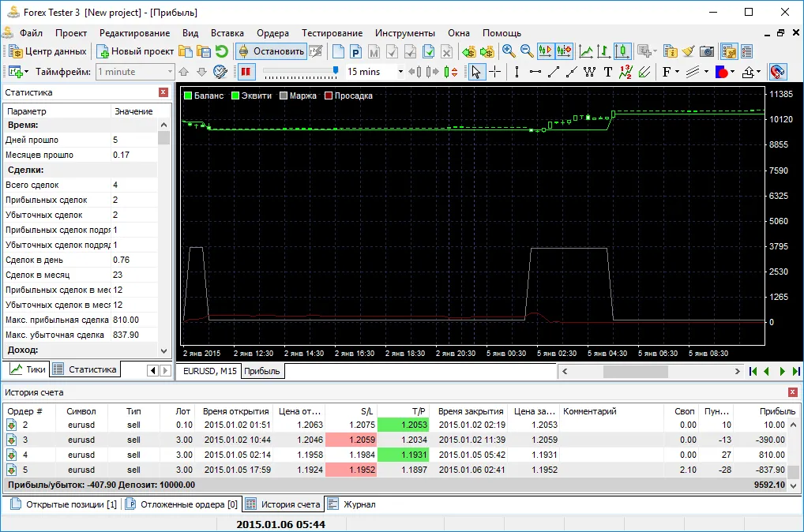Switch to the bar chart icon
The width and height of the screenshot is (804, 532).
coord(603,51)
